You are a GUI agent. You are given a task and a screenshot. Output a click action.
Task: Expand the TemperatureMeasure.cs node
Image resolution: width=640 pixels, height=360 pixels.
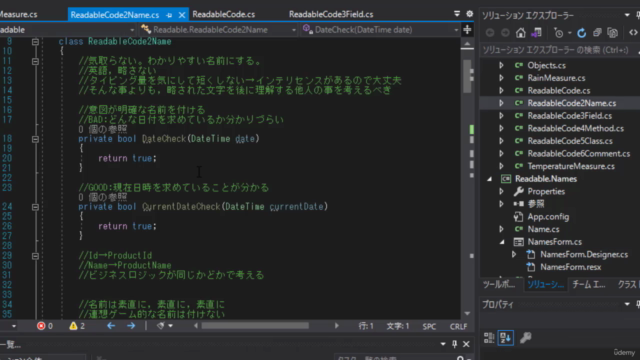coord(501,166)
